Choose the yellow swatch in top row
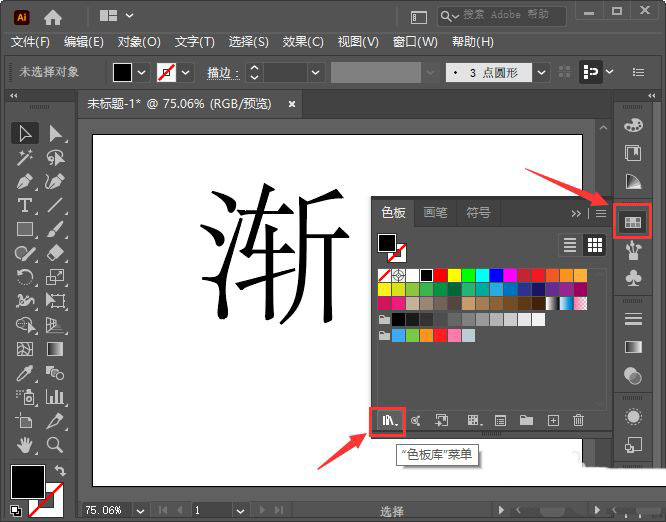666x522 pixels. coord(455,275)
